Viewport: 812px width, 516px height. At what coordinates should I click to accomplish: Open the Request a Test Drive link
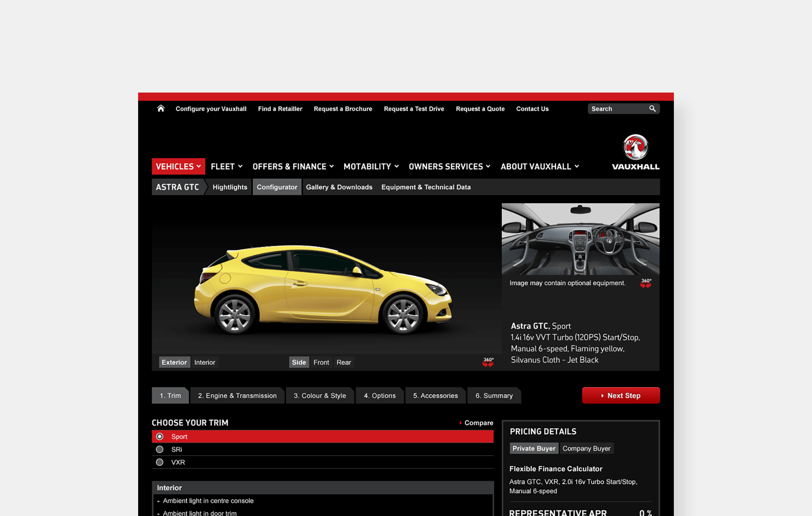coord(414,108)
